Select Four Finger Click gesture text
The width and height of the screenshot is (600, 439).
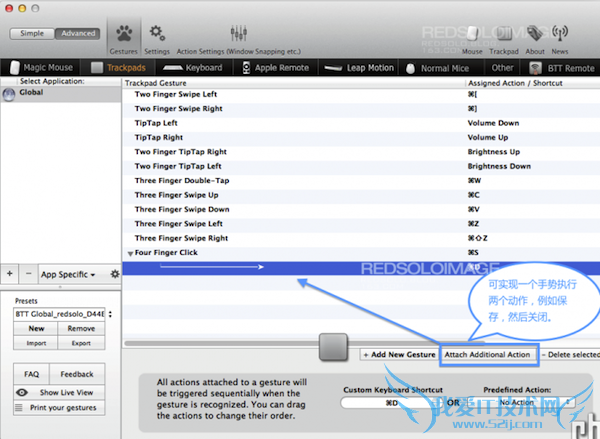[x=166, y=253]
